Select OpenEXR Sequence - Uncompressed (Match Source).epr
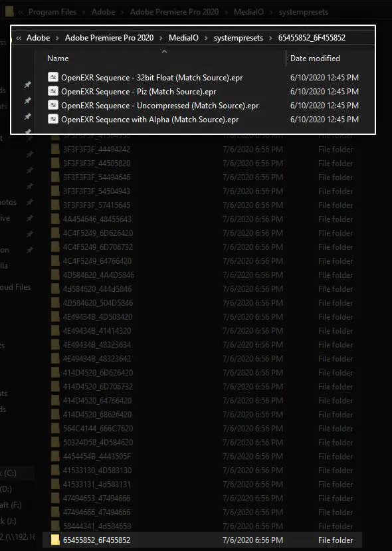Viewport: 392px width, 551px height. (x=160, y=106)
